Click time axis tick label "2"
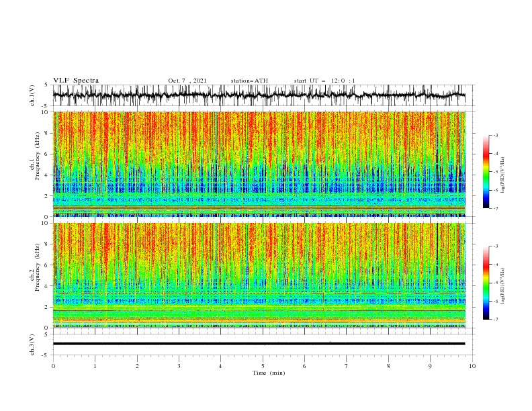The height and width of the screenshot is (411, 532). point(137,366)
